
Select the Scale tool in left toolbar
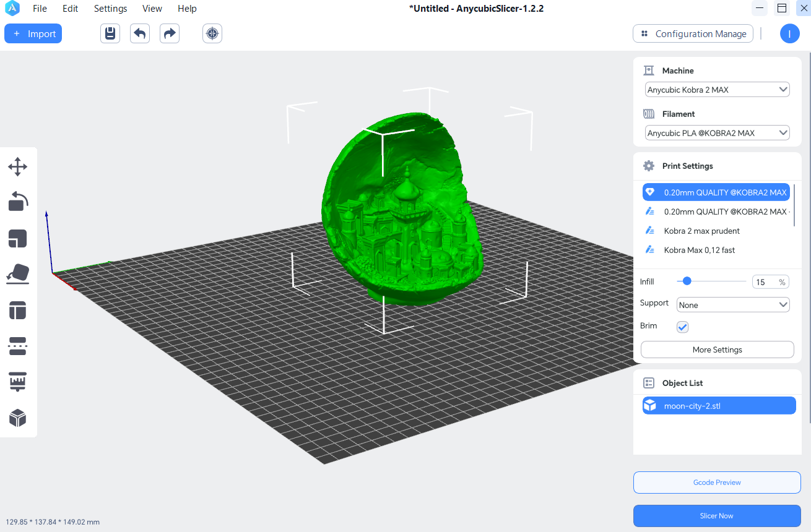tap(17, 238)
